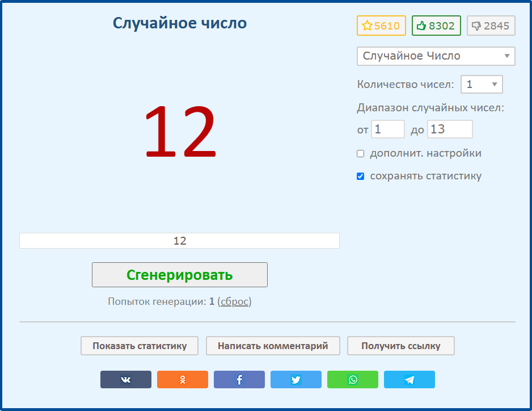Click the large red number 12
Viewport: 532px width, 411px height.
pos(180,132)
